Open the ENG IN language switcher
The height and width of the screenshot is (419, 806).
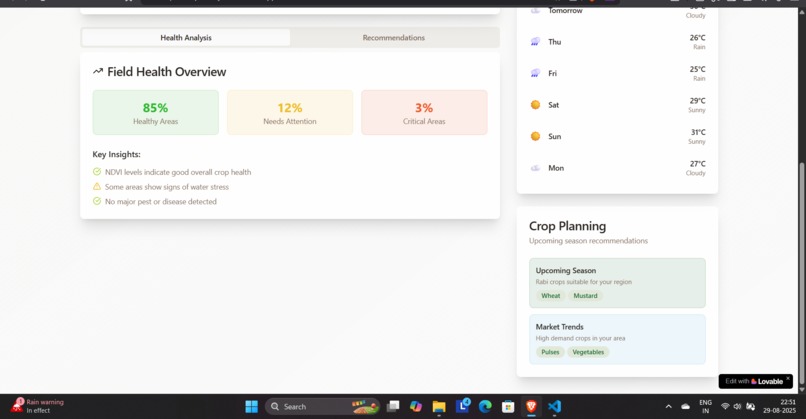[x=706, y=407]
